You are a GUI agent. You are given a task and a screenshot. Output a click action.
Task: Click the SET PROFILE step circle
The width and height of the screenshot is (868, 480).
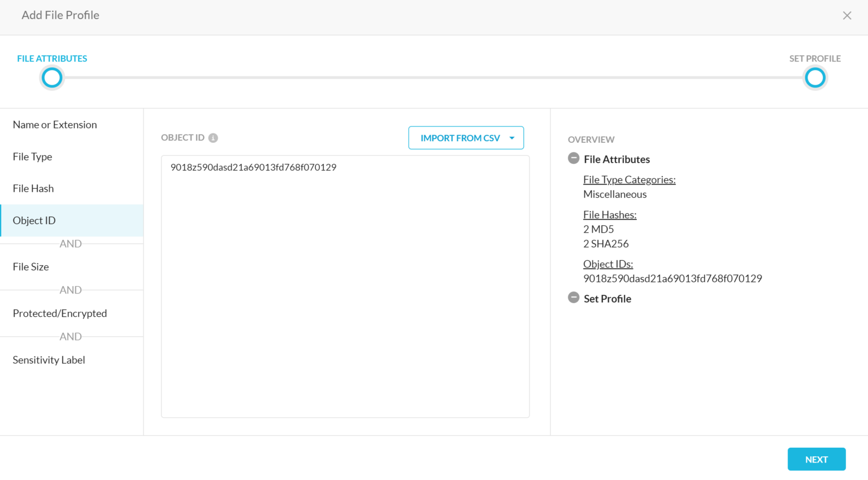(815, 77)
